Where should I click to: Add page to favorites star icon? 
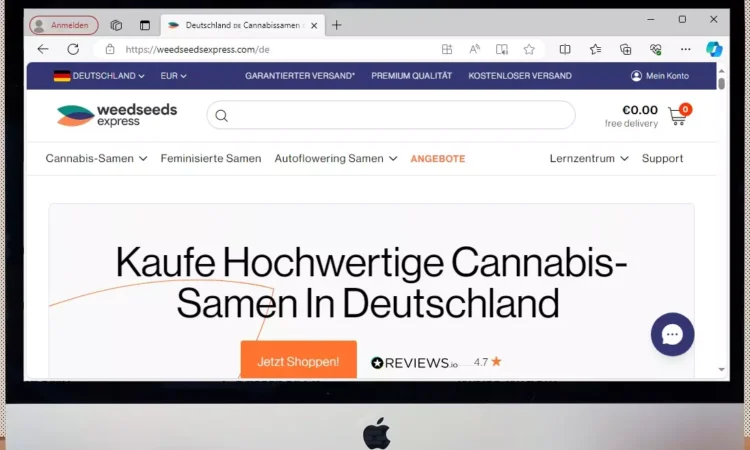pyautogui.click(x=529, y=49)
